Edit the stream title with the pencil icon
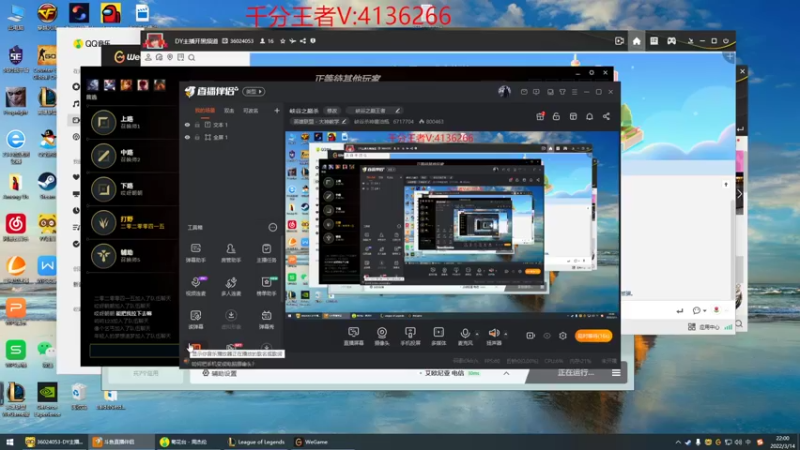Viewport: 800px width, 450px height. pyautogui.click(x=397, y=110)
